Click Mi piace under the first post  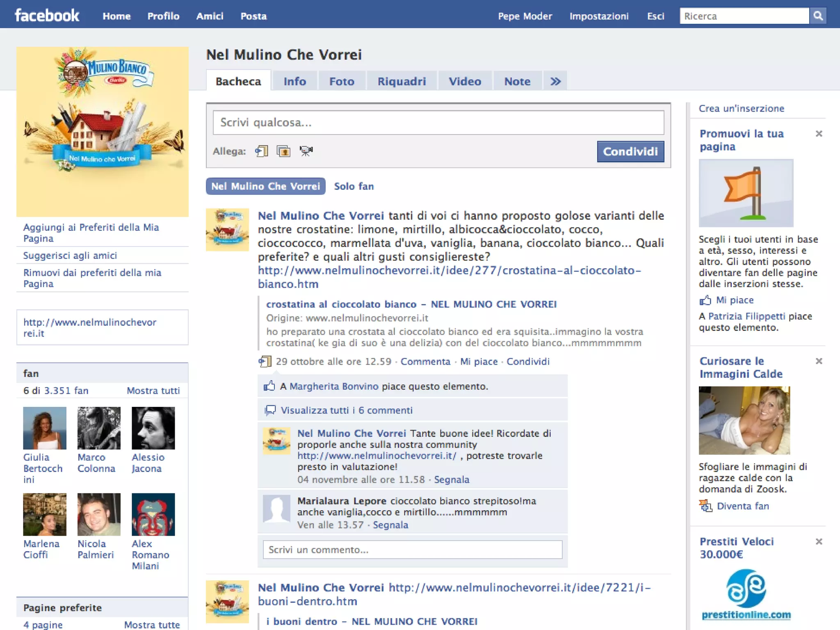[479, 361]
